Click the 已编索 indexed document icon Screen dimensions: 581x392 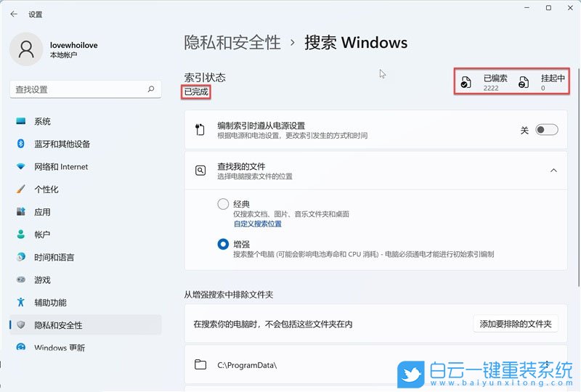[x=466, y=82]
